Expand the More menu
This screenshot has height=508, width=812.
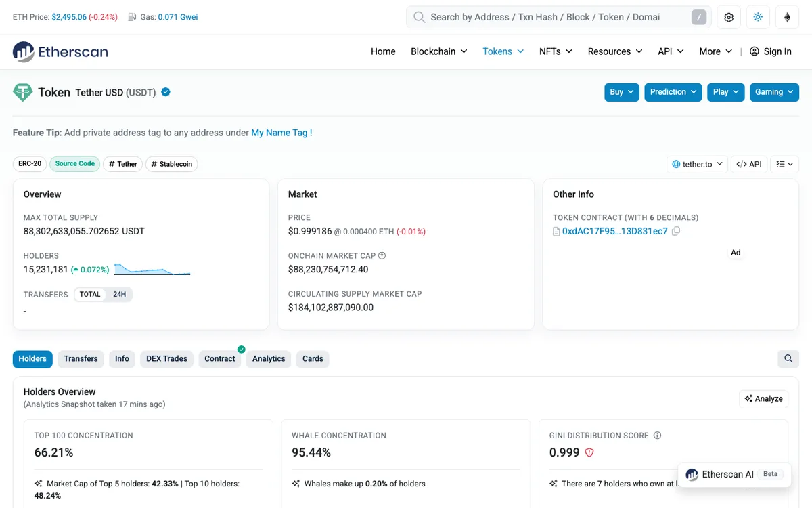pyautogui.click(x=716, y=51)
